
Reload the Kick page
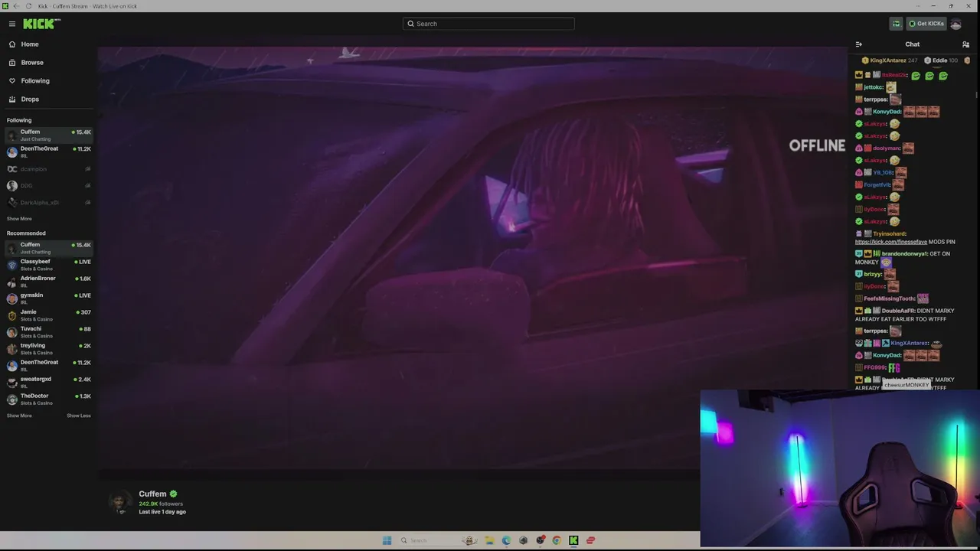tap(29, 6)
